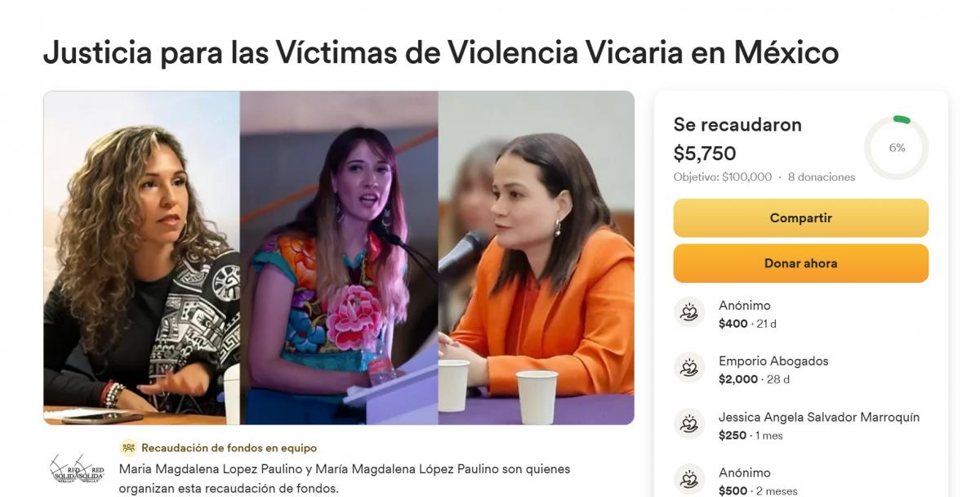The image size is (980, 497).
Task: Click donation icon beside Emporio Abogados
Action: [x=689, y=368]
